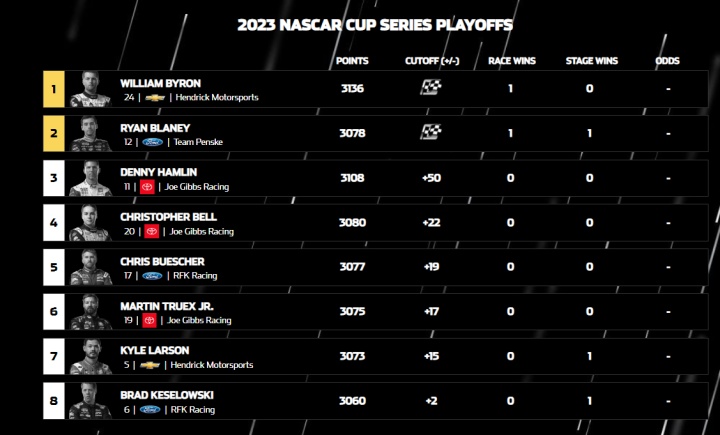
Task: Click Denny Hamlin's Toyota logo icon
Action: click(x=147, y=186)
